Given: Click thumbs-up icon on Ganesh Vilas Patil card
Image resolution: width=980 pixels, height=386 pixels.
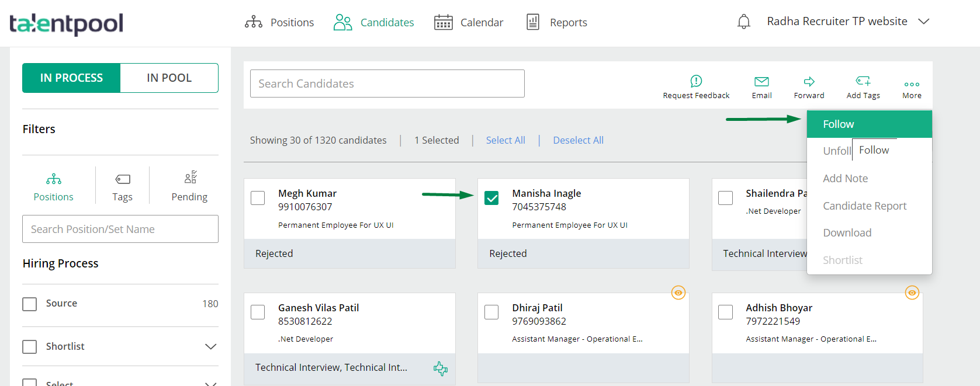Looking at the screenshot, I should [x=441, y=368].
